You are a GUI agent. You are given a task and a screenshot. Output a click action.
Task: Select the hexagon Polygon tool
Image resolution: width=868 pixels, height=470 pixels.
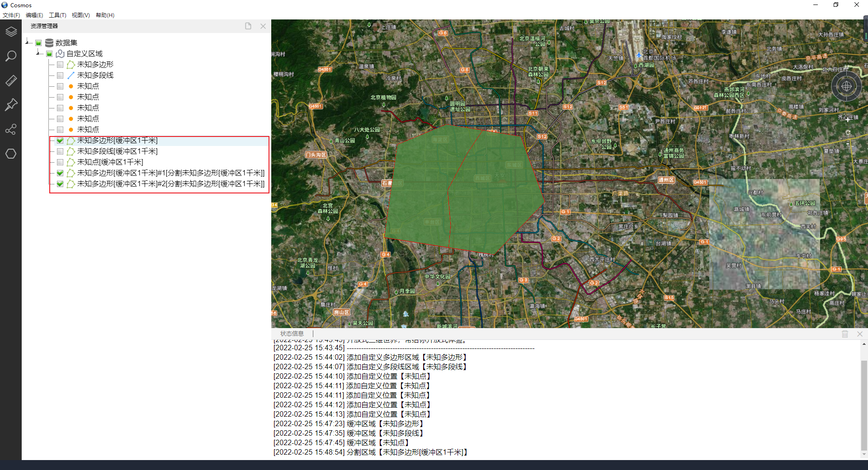tap(11, 154)
